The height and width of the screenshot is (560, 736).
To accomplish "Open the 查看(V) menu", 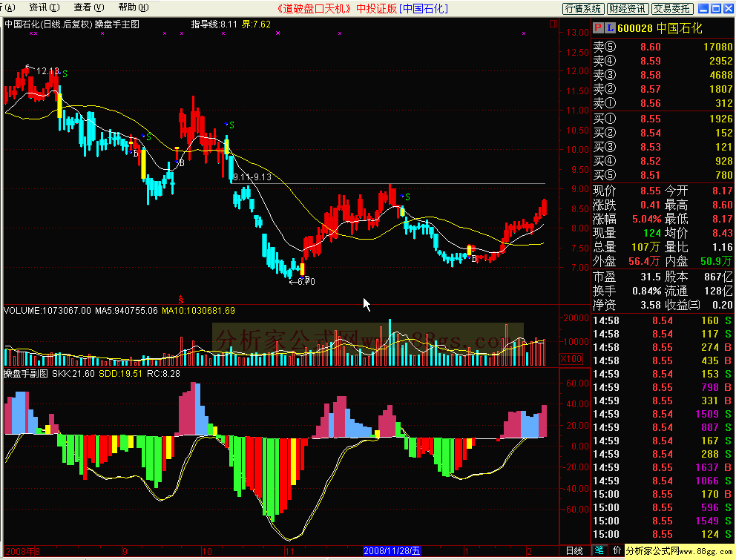I will 89,7.
